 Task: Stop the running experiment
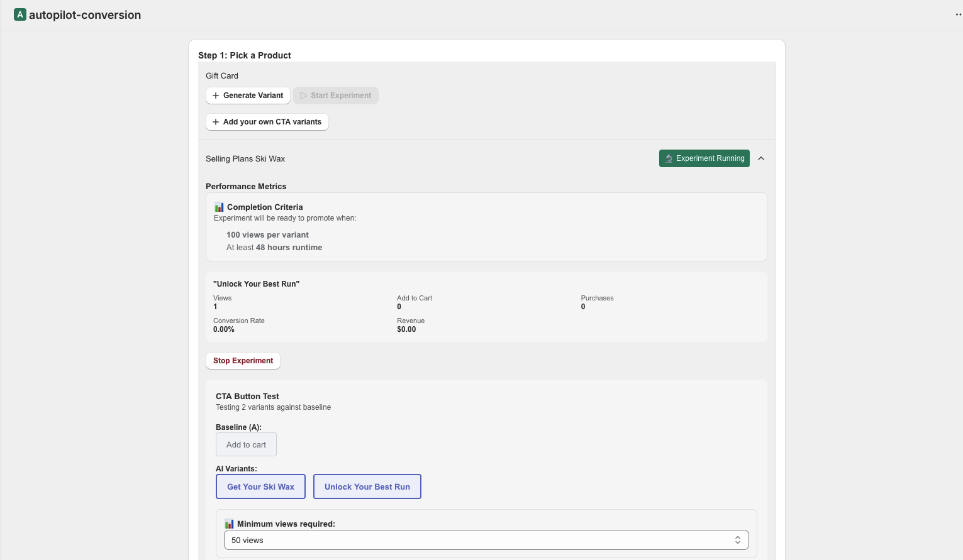(x=243, y=361)
